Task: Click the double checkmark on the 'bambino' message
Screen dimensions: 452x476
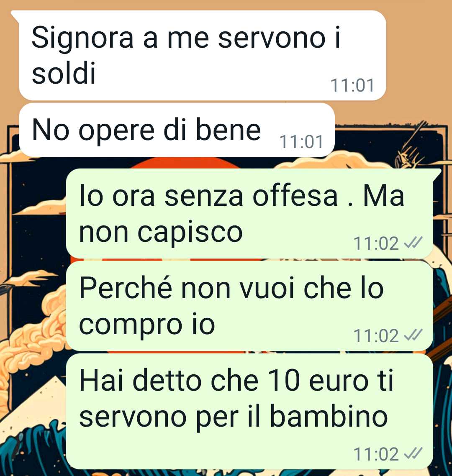Action: click(413, 453)
